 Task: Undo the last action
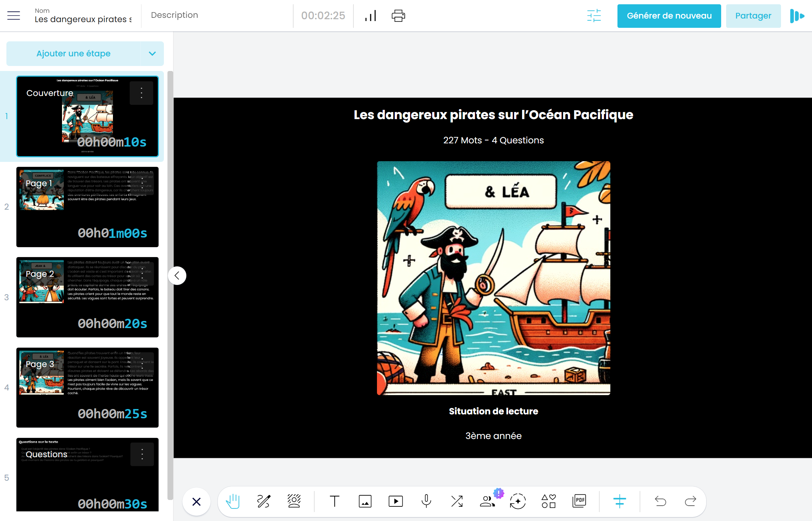pos(660,501)
